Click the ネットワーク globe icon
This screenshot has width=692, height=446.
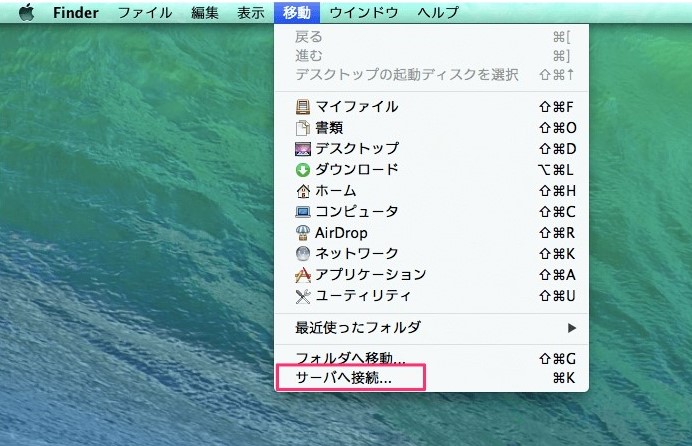(304, 254)
